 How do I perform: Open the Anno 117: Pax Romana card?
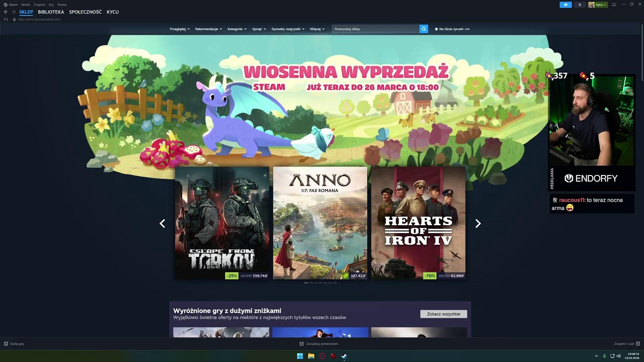(320, 223)
